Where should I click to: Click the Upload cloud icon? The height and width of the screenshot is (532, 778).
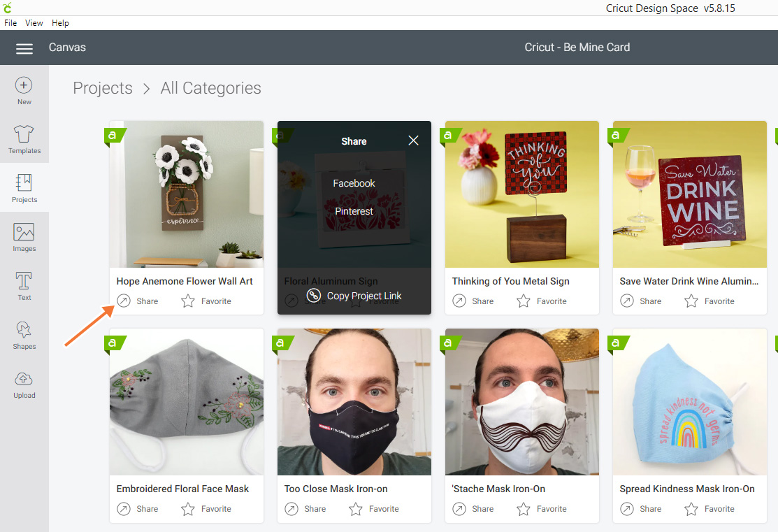click(x=24, y=379)
